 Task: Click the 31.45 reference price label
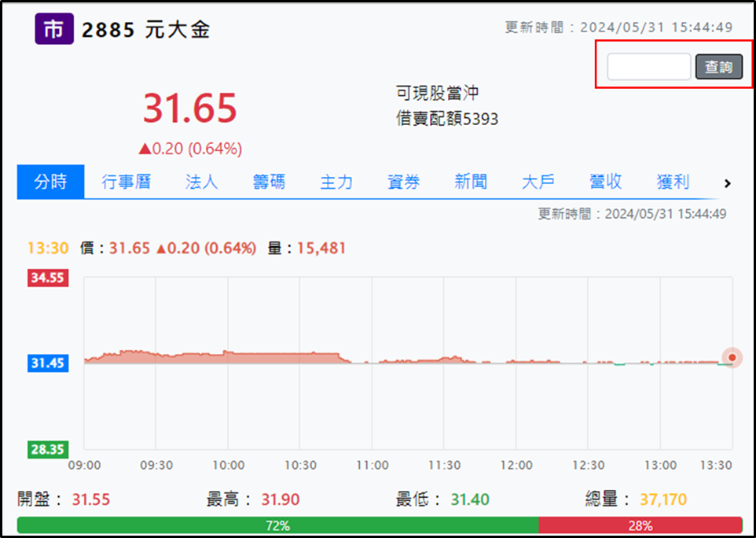pyautogui.click(x=48, y=363)
